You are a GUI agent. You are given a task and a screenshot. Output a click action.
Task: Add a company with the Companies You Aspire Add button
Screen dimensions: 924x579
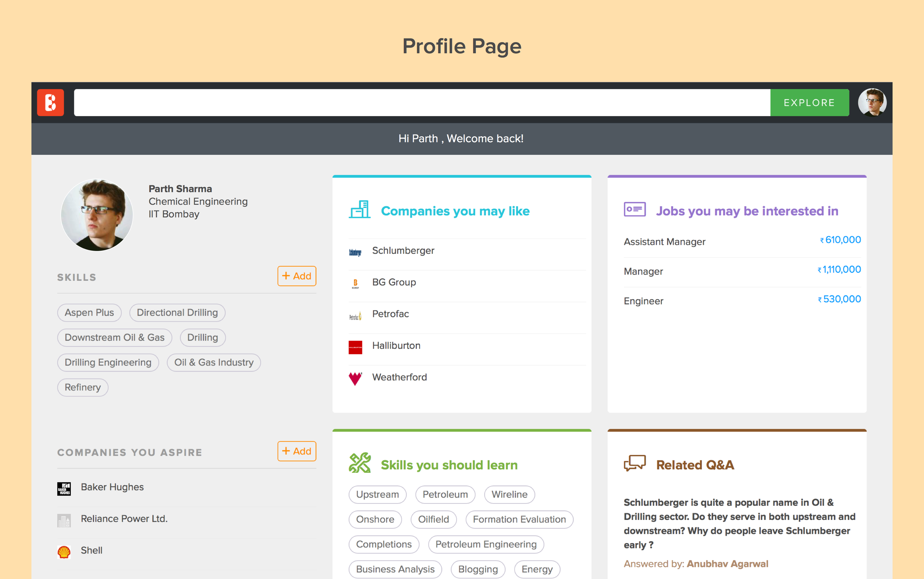(x=296, y=451)
